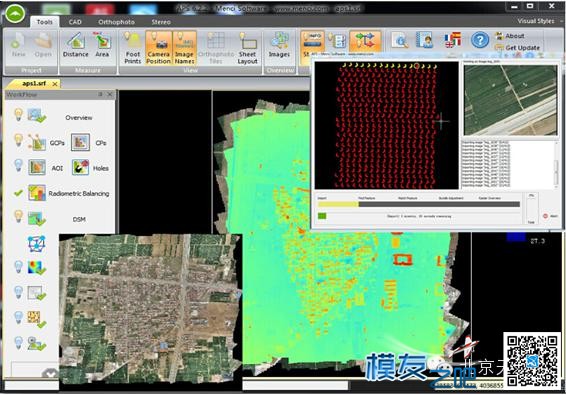Screen dimensions: 566x395
Task: Open the CPs workflow step
Action: tap(80, 142)
